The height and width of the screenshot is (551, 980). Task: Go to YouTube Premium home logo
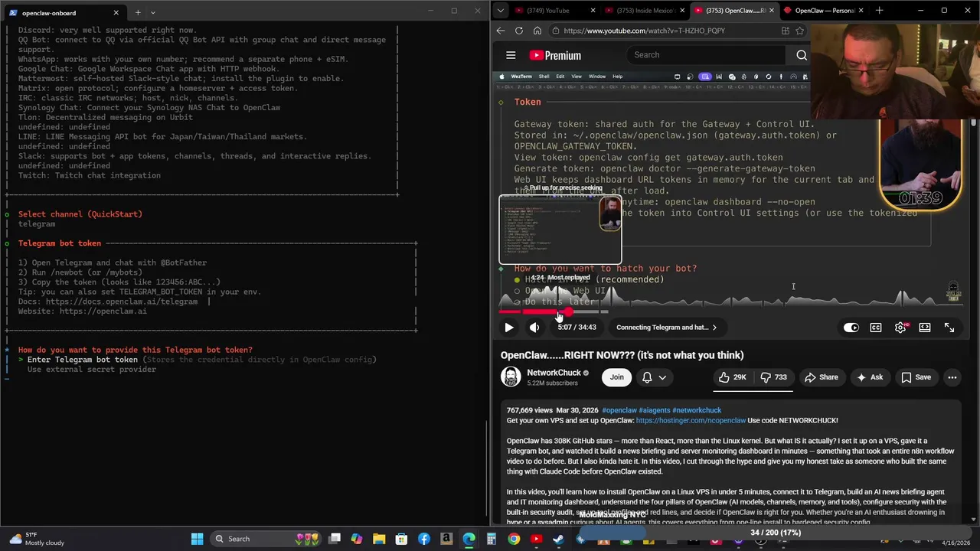(554, 55)
